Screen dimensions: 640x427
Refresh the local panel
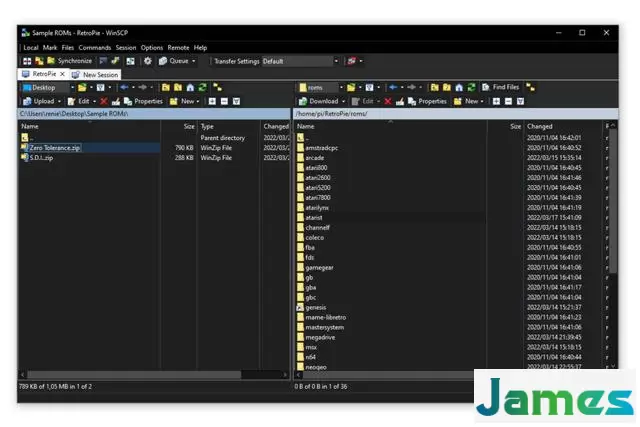click(x=202, y=87)
